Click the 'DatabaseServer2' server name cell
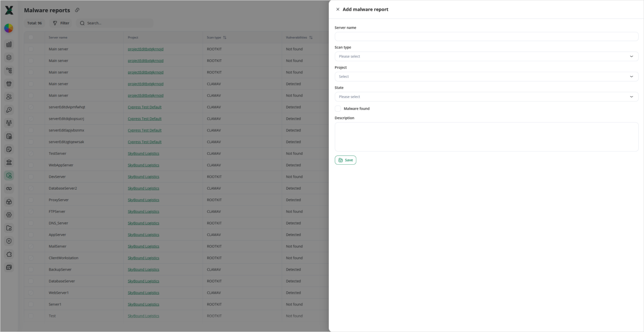 [x=63, y=188]
